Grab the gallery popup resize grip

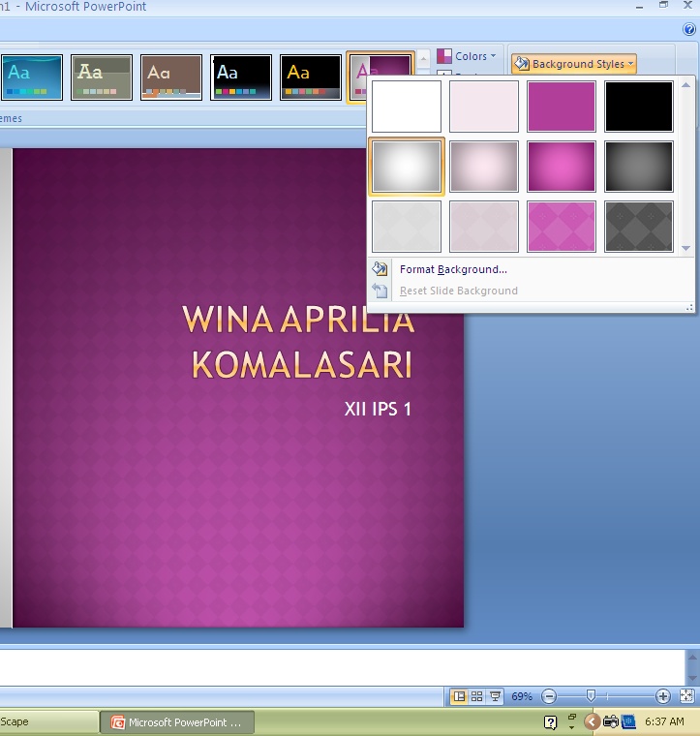click(x=689, y=308)
